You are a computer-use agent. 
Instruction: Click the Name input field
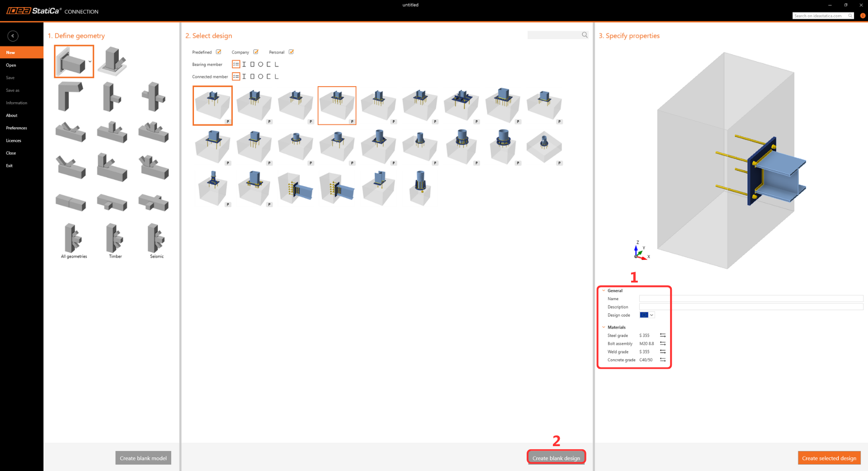[x=751, y=299]
